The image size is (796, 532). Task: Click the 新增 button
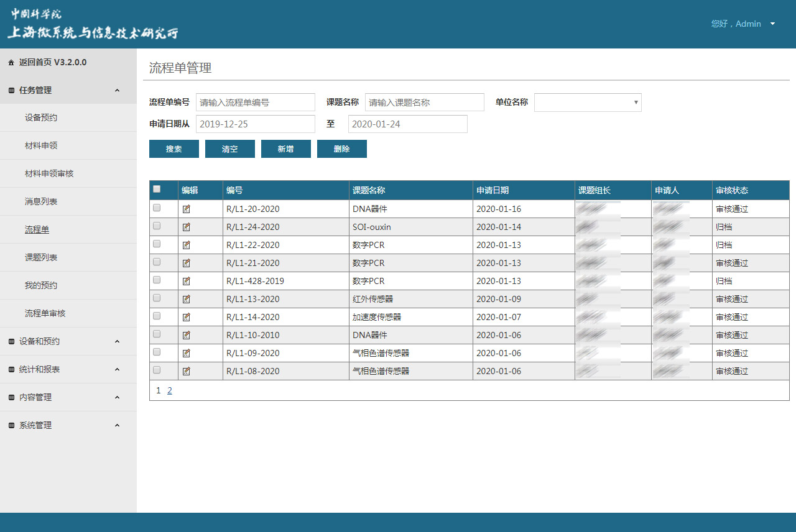[286, 149]
